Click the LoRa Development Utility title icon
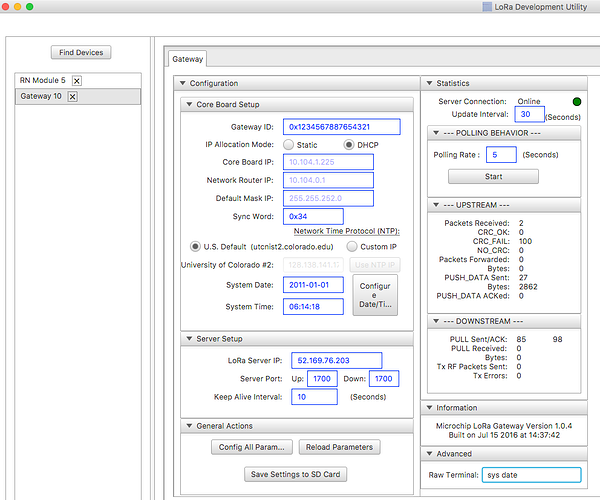Image resolution: width=600 pixels, height=500 pixels. click(487, 7)
